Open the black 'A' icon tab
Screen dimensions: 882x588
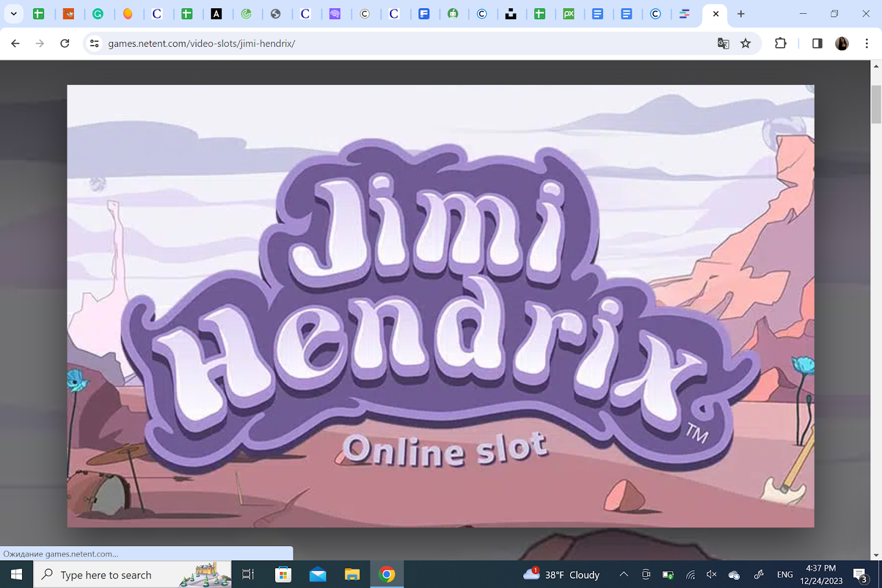pyautogui.click(x=217, y=14)
